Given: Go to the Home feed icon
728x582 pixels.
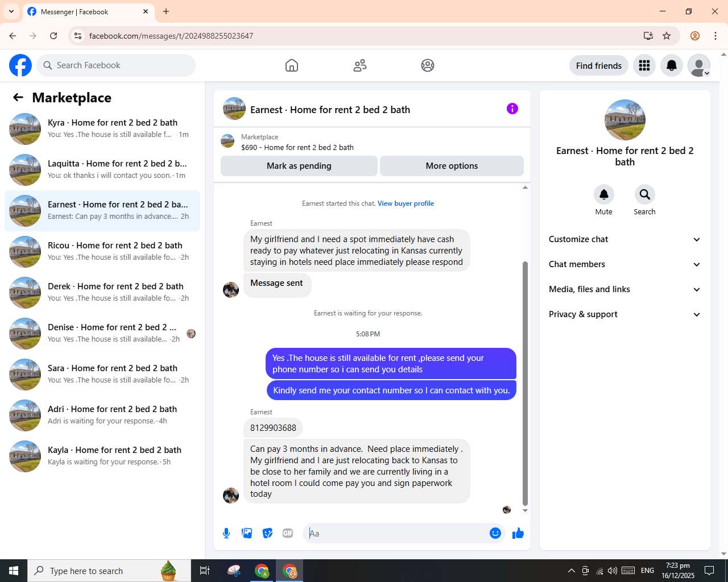Looking at the screenshot, I should (292, 65).
